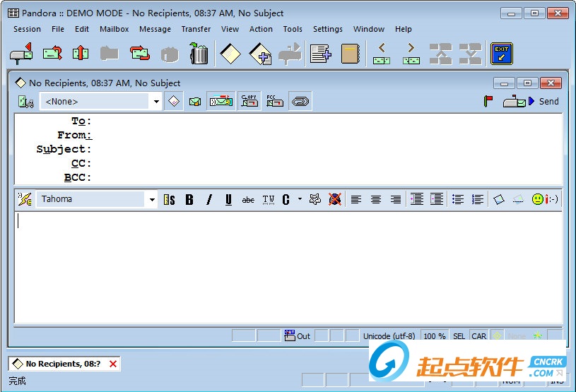Close the No Recipients tab with red X
576x392 pixels.
pyautogui.click(x=113, y=364)
